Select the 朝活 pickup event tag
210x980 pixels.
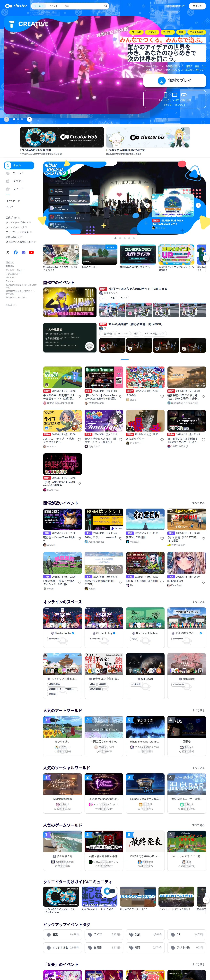145,947
